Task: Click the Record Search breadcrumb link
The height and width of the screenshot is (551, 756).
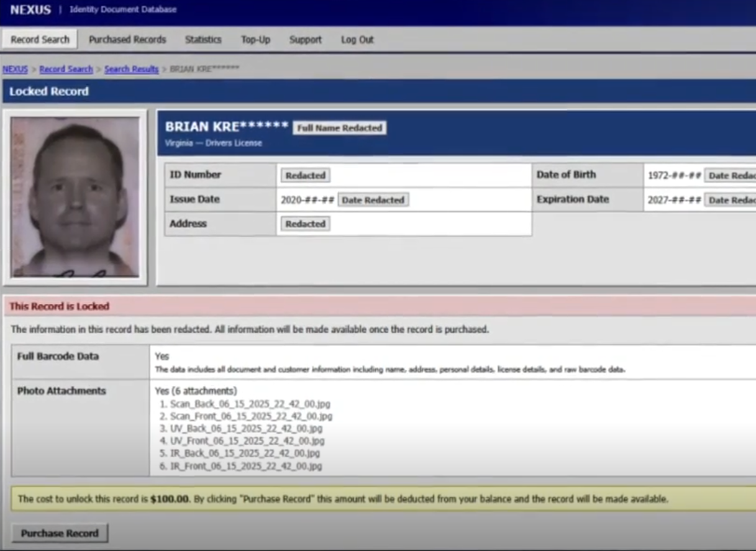Action: 66,69
